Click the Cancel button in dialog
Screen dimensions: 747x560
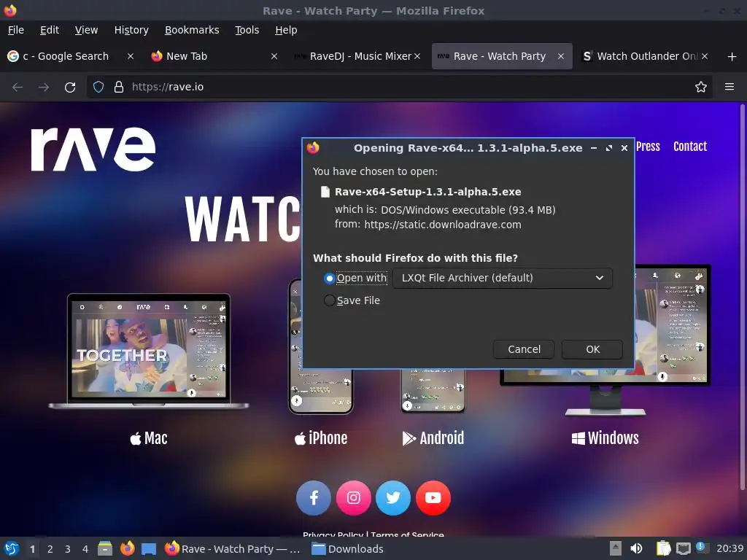point(524,349)
